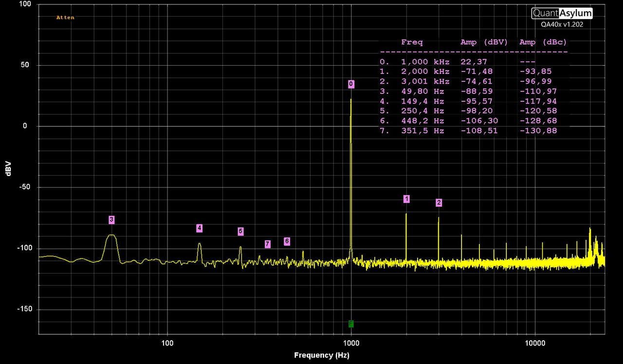This screenshot has width=623, height=364.
Task: Click the -93,85 dBc value
Action: [536, 72]
